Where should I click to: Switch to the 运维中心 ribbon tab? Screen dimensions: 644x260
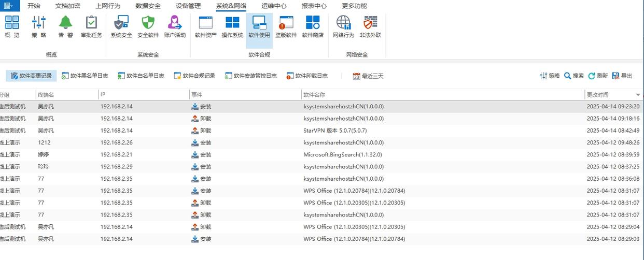(x=274, y=6)
